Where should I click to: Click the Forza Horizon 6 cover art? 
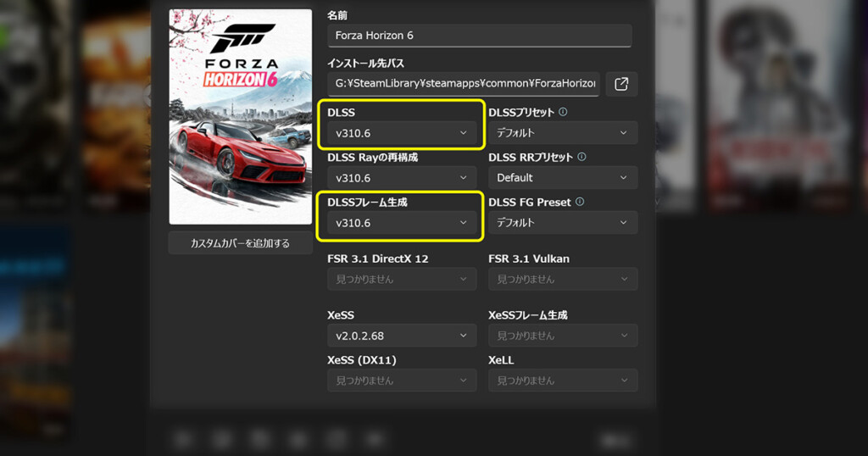(x=240, y=117)
